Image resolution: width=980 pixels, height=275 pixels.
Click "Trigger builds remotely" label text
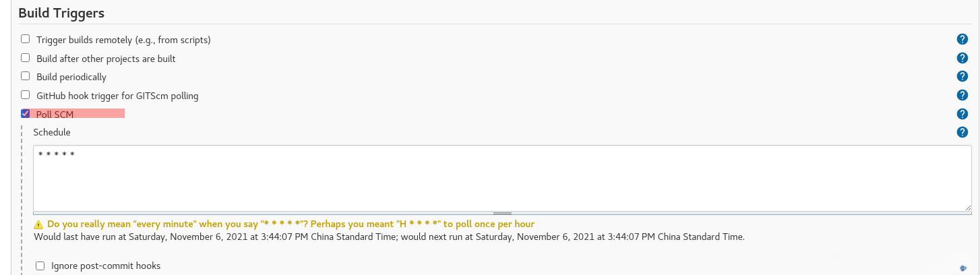coord(123,40)
